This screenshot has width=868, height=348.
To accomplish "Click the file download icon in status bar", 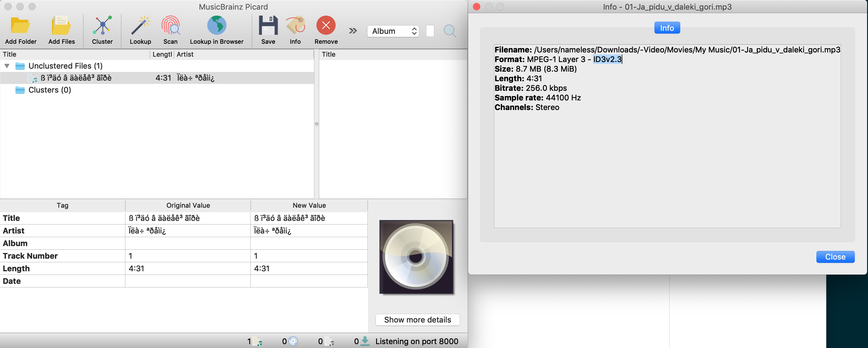I will (x=365, y=341).
